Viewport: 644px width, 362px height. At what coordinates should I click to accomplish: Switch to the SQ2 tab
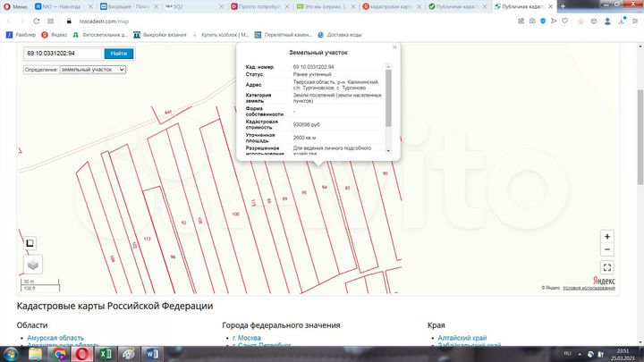(194, 6)
